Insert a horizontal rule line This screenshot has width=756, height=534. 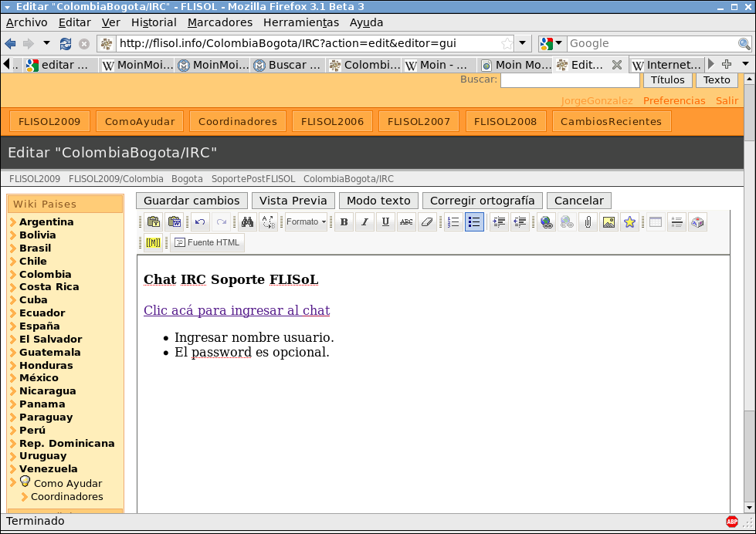(x=676, y=222)
